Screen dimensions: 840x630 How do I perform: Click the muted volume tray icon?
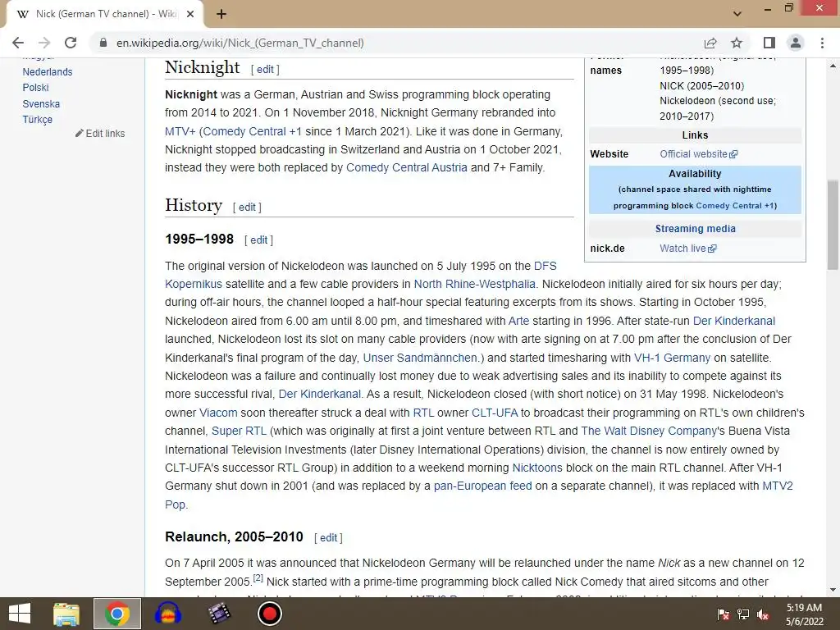coord(763,614)
